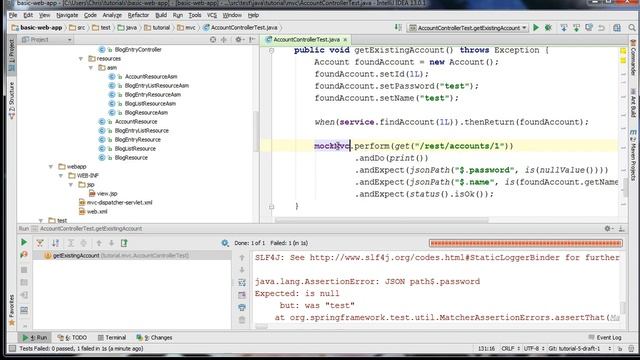Viewport: 640px width, 360px height.
Task: Toggle soft wrap icon in console
Action: (242, 282)
